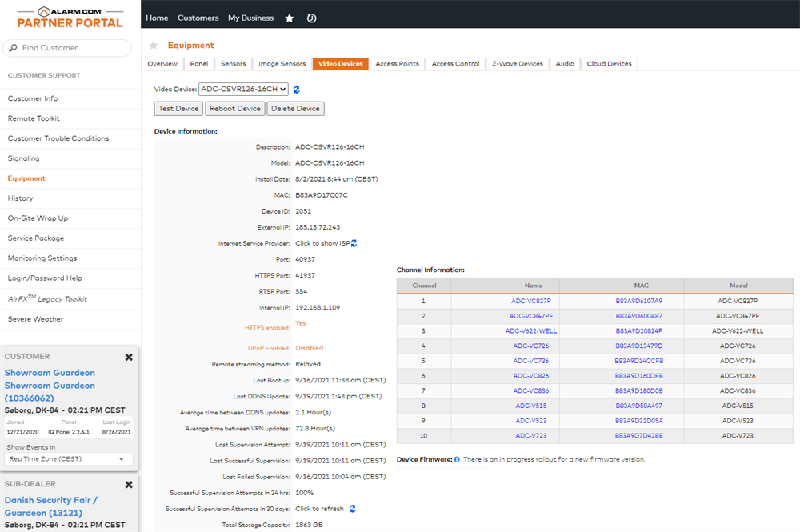Refresh the Internet Service Provider info icon
The height and width of the screenshot is (532, 800).
tap(354, 243)
